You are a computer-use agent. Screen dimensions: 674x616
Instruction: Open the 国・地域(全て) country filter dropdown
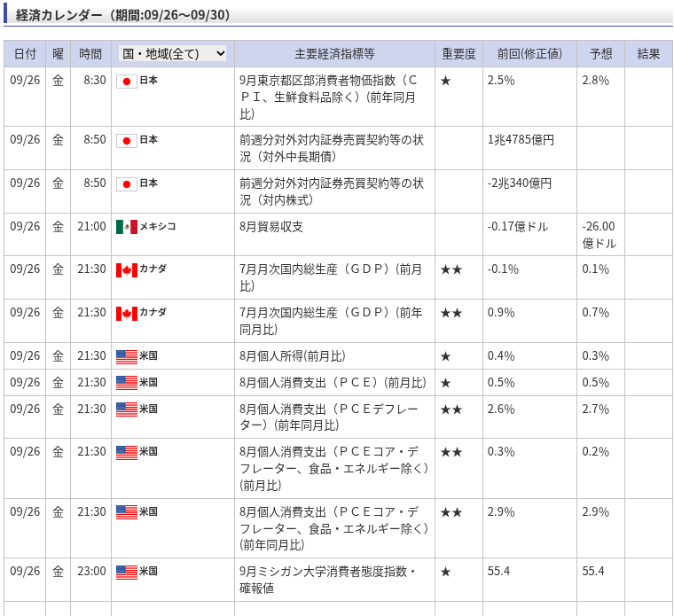173,53
